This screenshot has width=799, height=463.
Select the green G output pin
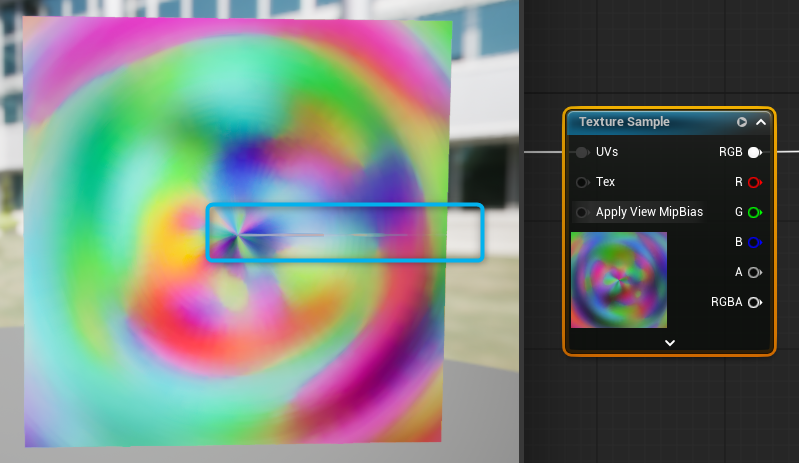click(754, 212)
